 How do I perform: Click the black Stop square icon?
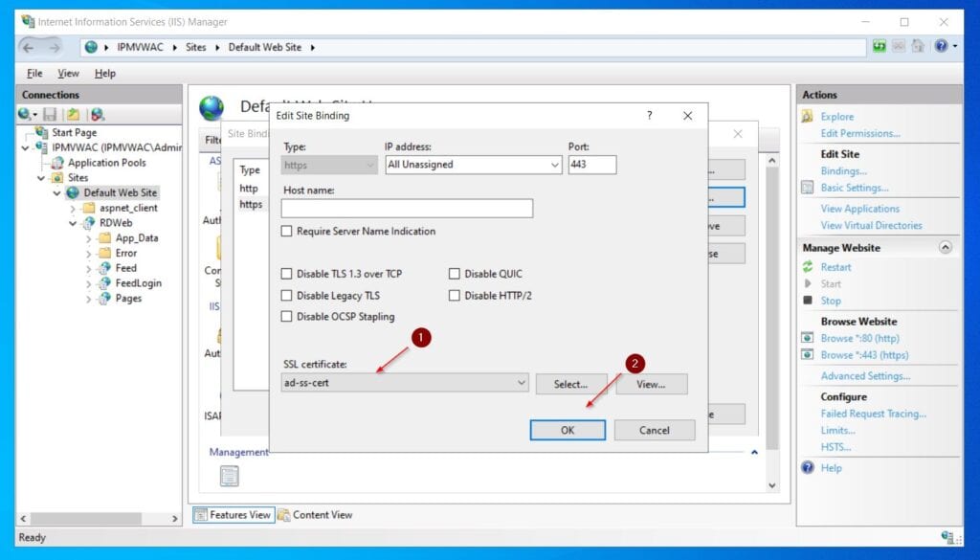[x=808, y=301]
